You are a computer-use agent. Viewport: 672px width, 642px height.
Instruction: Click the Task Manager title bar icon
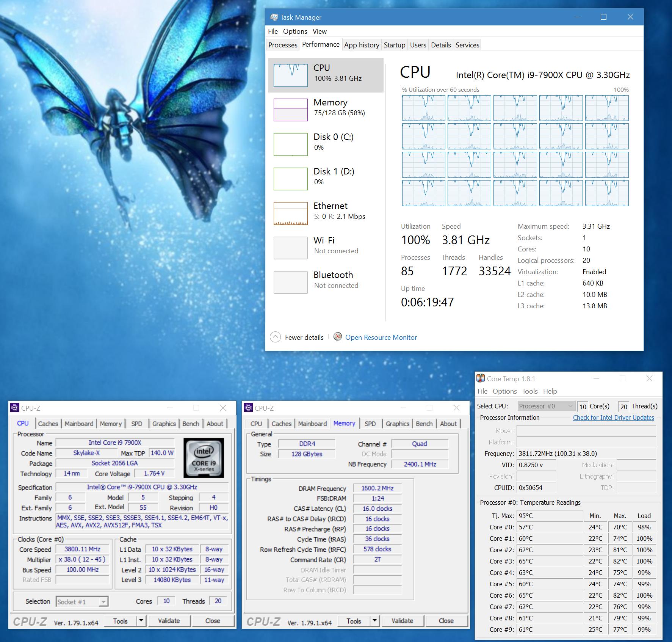pos(274,17)
